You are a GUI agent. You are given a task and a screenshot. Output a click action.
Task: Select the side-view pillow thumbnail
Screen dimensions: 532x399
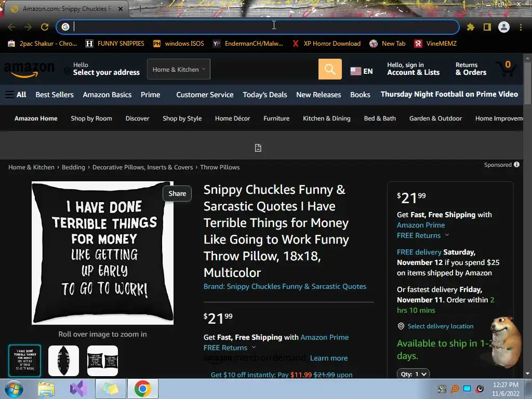64,361
